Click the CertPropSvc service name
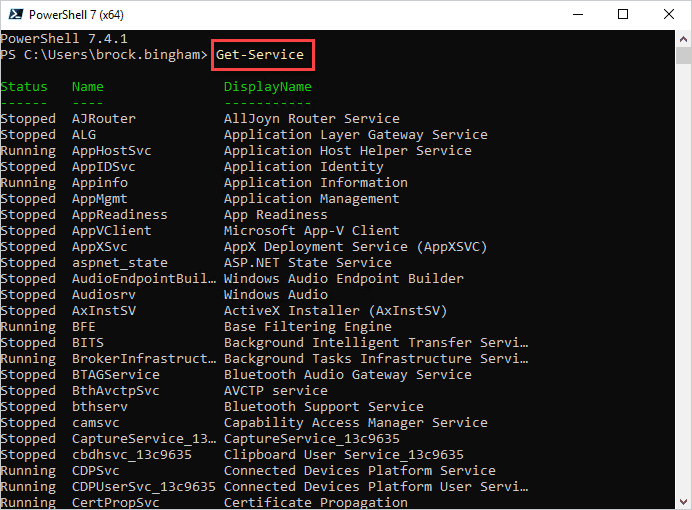The width and height of the screenshot is (692, 510). [x=116, y=502]
